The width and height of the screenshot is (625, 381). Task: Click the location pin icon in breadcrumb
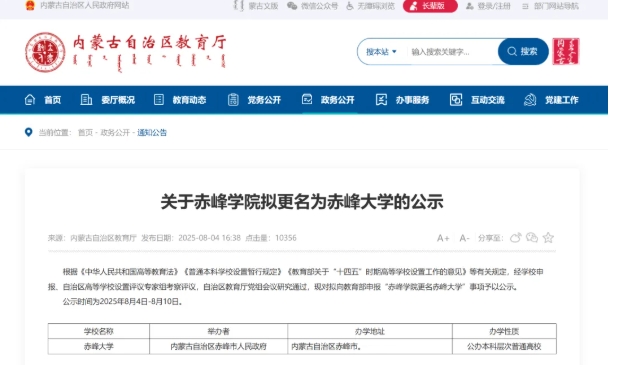(28, 132)
